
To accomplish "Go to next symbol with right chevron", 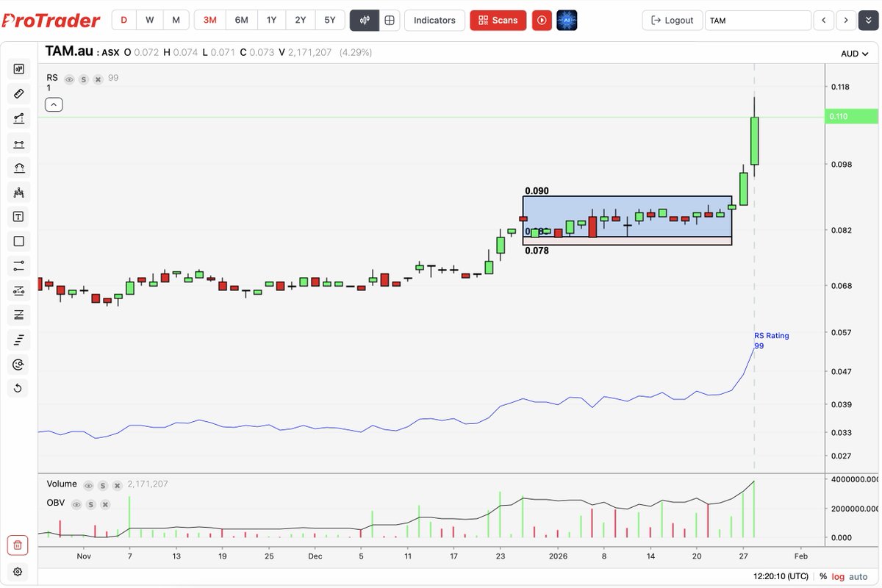I will coord(846,20).
